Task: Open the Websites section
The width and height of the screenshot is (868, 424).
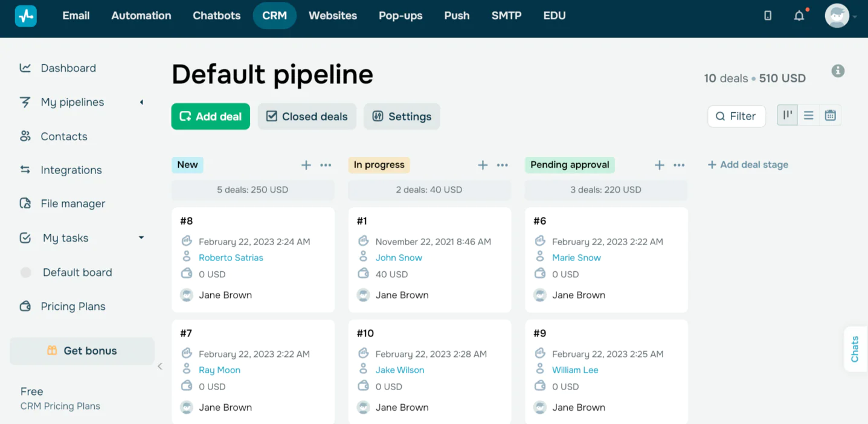Action: point(333,16)
